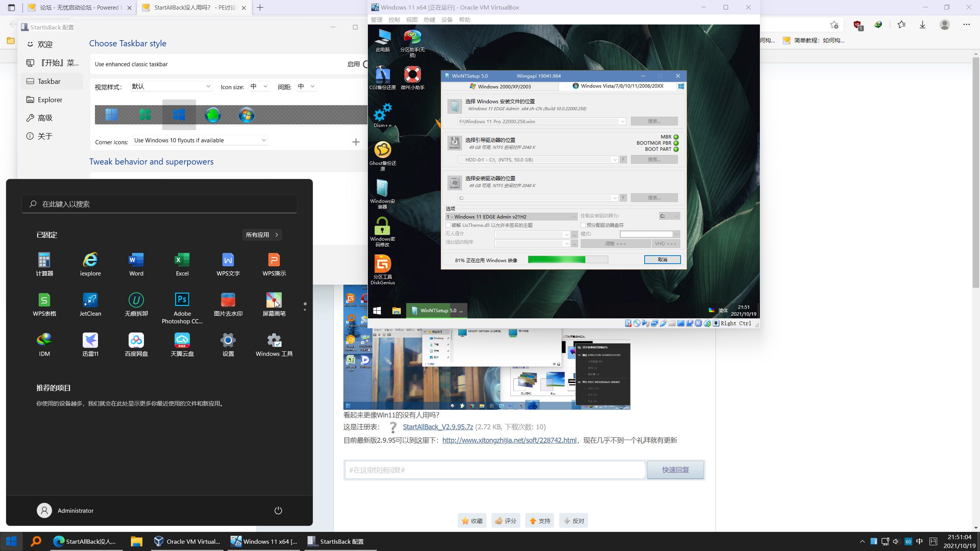Screen dimensions: 980x551
Task: Open the 间距 spacing dropdown
Action: click(x=306, y=86)
